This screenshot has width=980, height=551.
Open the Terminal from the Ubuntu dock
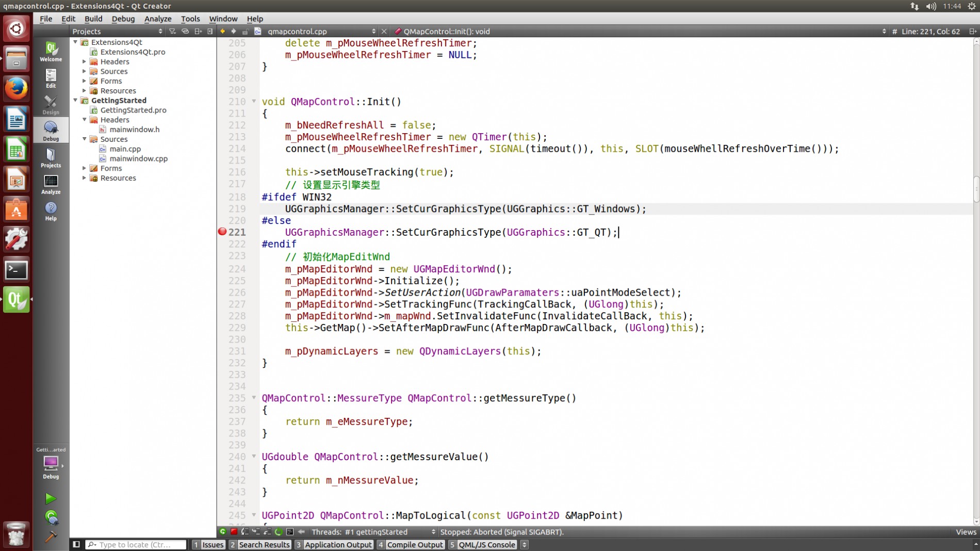tap(16, 270)
